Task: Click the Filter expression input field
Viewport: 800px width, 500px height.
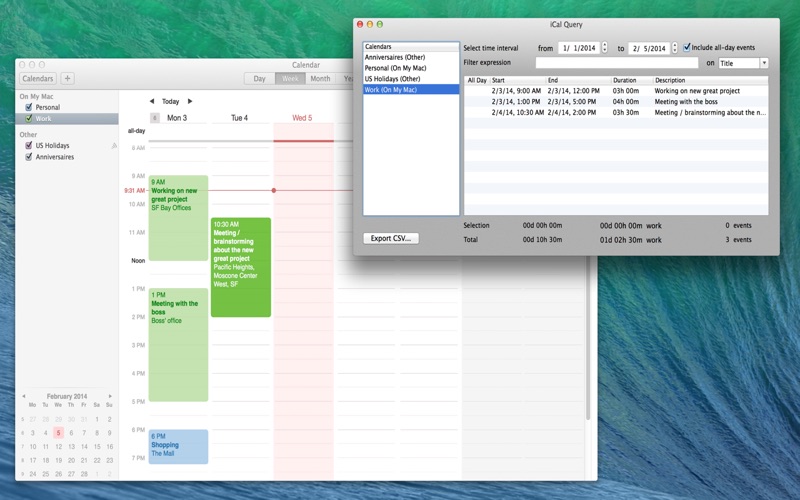Action: click(616, 63)
